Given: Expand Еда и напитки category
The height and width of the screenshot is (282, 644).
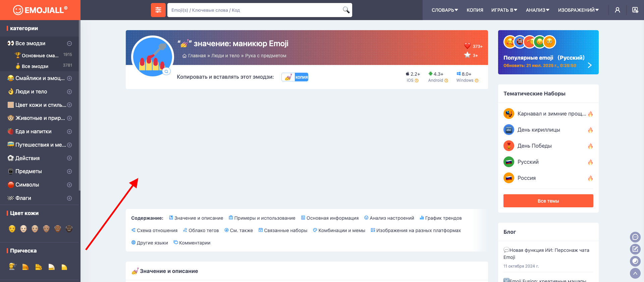Looking at the screenshot, I should click(69, 132).
